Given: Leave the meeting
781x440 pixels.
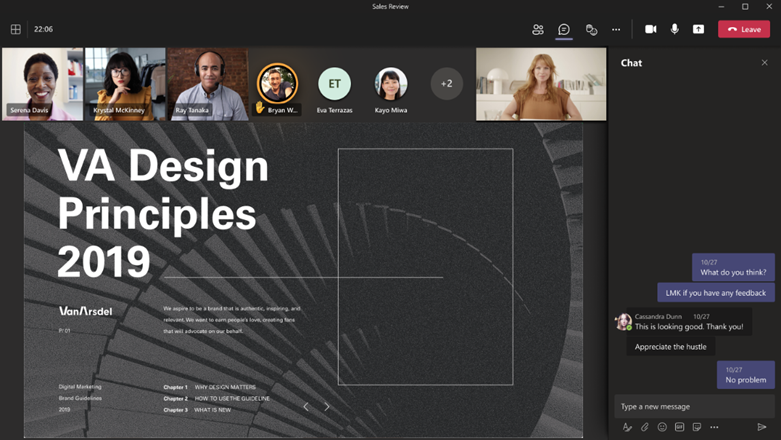Looking at the screenshot, I should click(x=744, y=29).
